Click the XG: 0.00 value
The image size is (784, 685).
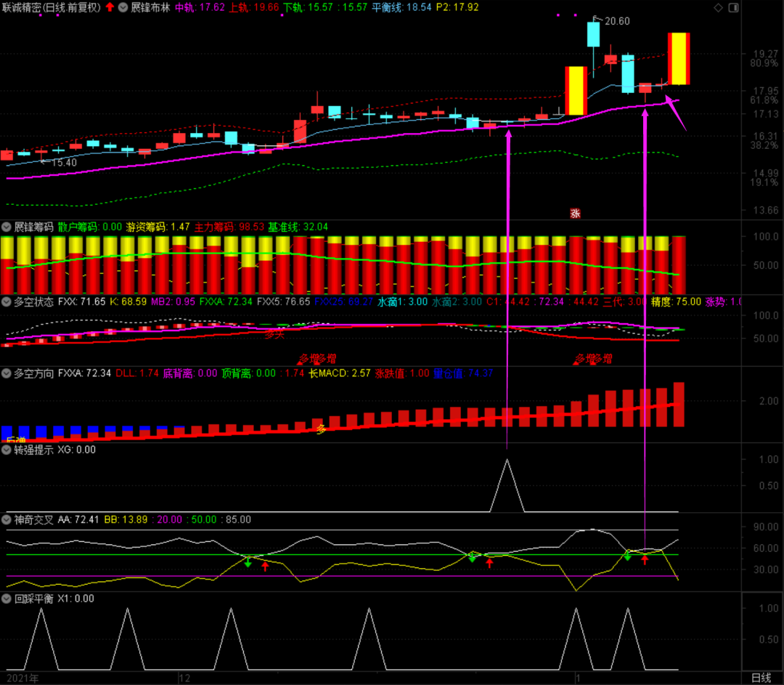[x=76, y=450]
